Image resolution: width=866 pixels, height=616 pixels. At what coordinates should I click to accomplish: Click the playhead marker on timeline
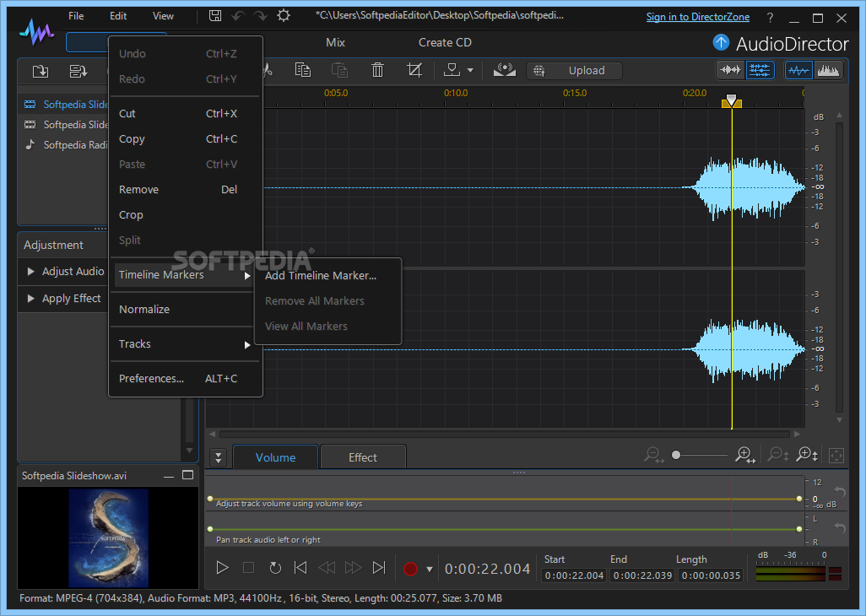tap(731, 100)
